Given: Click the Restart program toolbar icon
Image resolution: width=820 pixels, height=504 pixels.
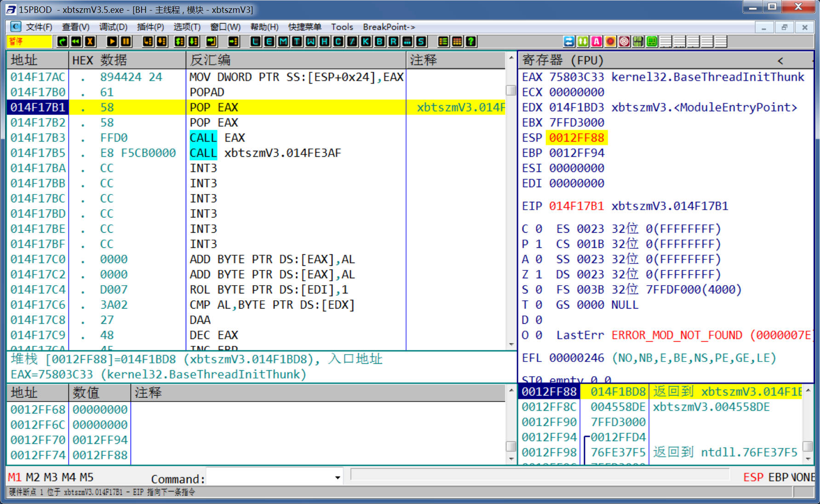Looking at the screenshot, I should [76, 42].
